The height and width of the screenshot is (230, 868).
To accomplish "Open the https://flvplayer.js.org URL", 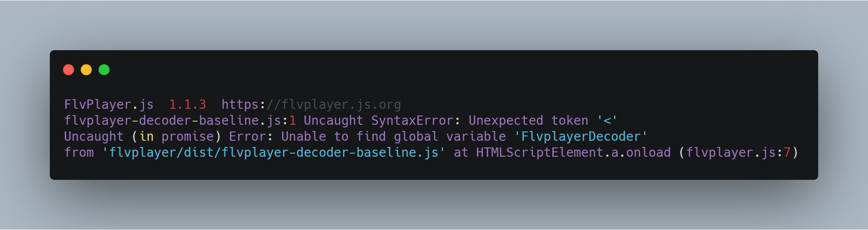I will pyautogui.click(x=311, y=105).
